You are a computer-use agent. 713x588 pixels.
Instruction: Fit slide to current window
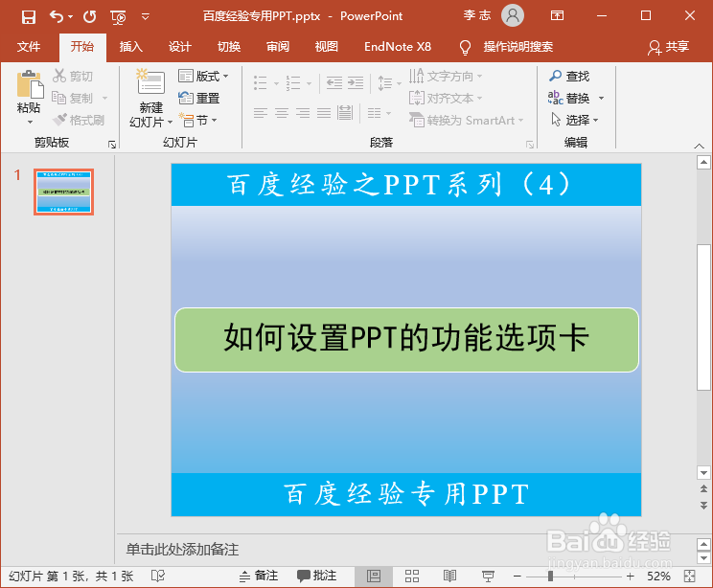[x=689, y=577]
